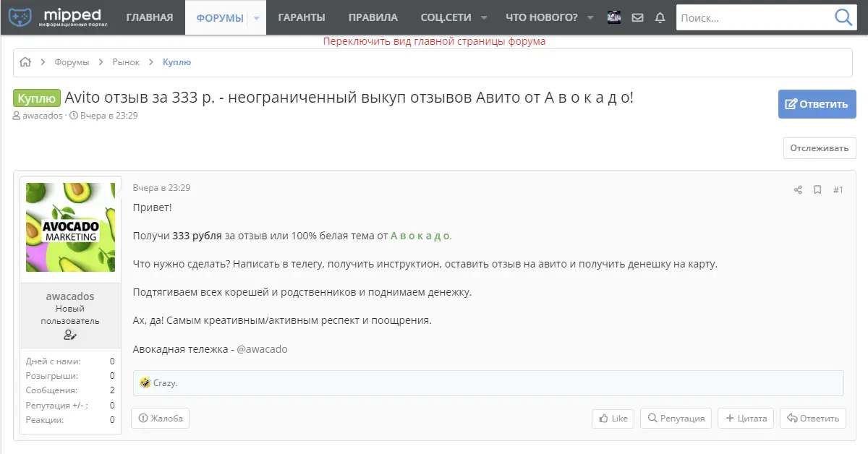Open the ГАРАНТЫ menu item
The width and height of the screenshot is (868, 454).
(302, 17)
